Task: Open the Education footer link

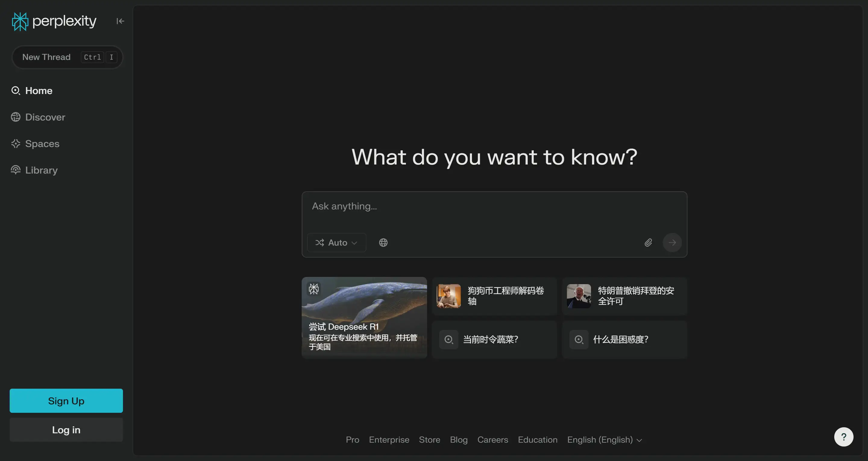Action: [x=537, y=440]
